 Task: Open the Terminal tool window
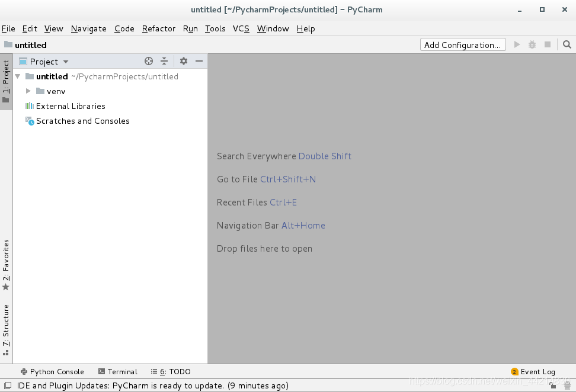click(x=118, y=372)
